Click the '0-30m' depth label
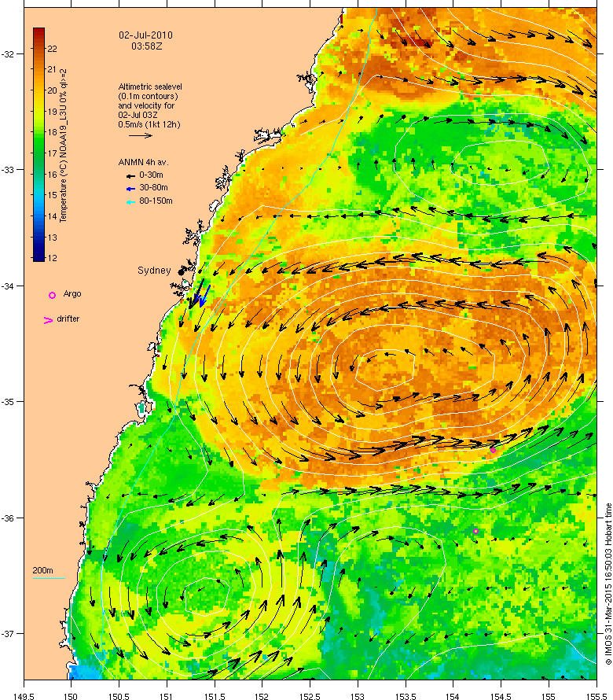This screenshot has width=613, height=700. [x=151, y=175]
